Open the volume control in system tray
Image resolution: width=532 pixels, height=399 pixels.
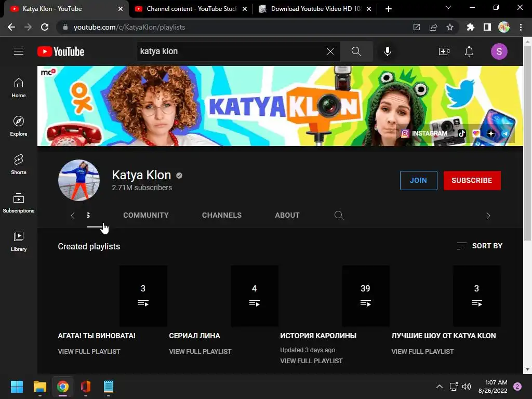[x=467, y=387]
